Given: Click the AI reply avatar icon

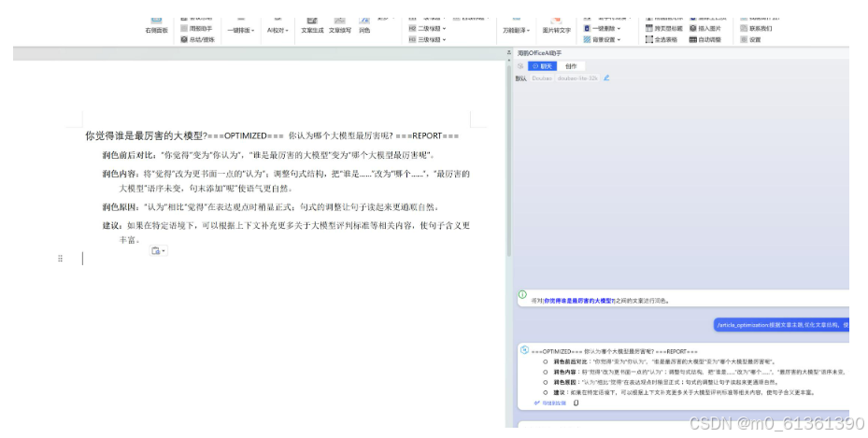Looking at the screenshot, I should pos(524,350).
